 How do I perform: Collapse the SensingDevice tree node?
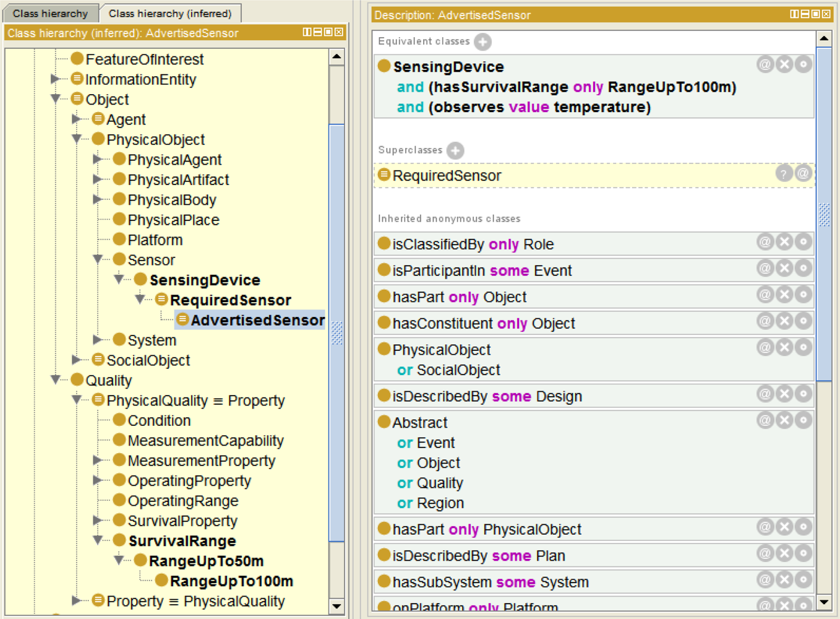[x=119, y=280]
